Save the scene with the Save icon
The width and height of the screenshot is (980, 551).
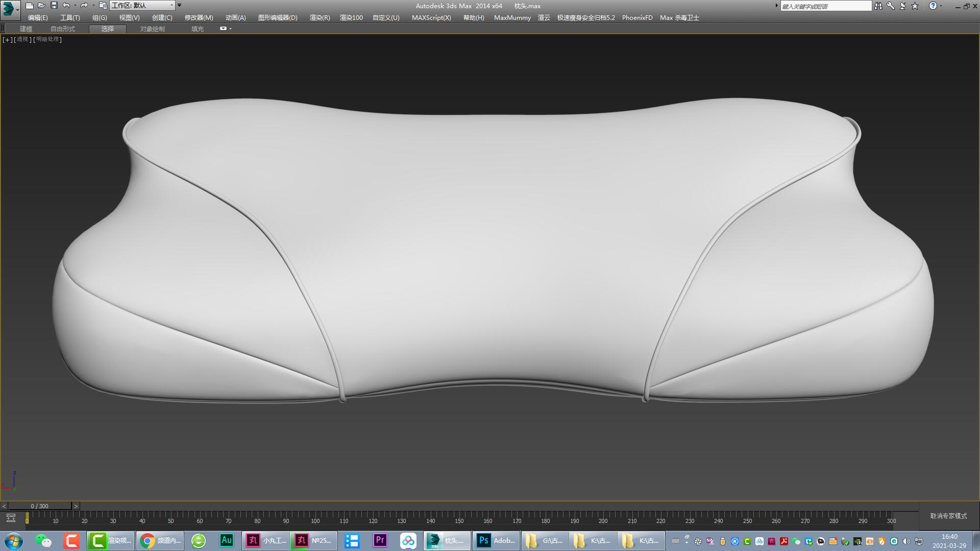point(54,6)
